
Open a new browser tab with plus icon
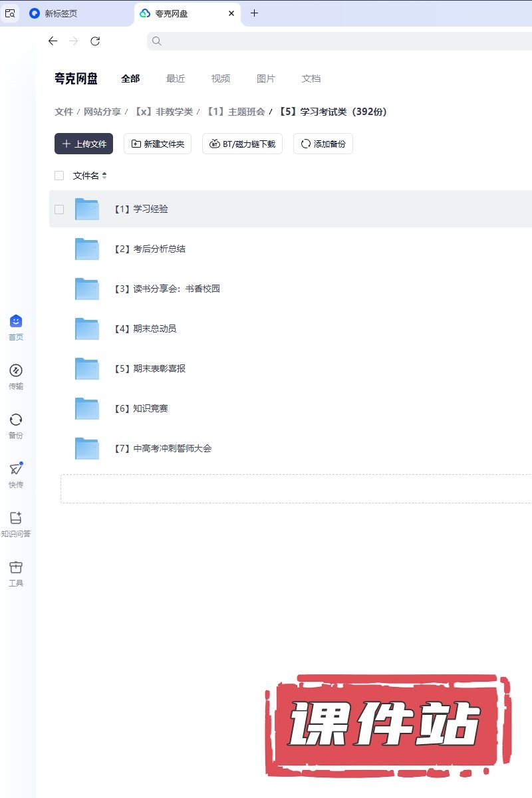(x=254, y=13)
